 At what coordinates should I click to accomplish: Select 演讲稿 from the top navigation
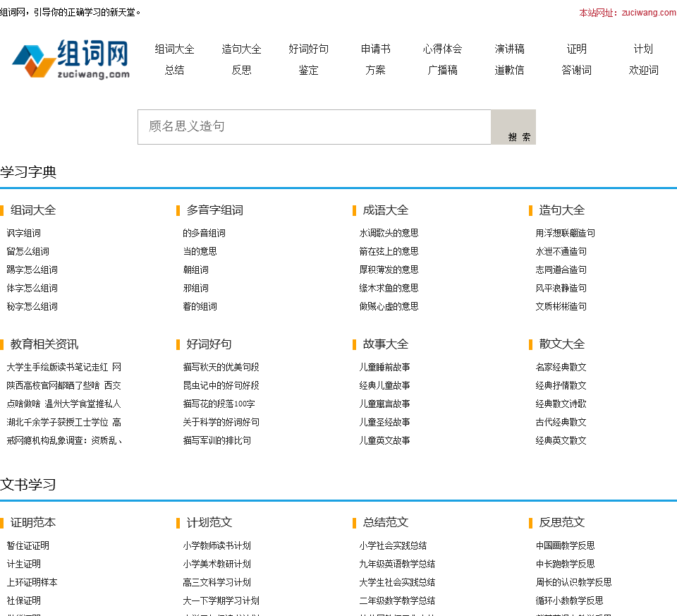coord(509,49)
